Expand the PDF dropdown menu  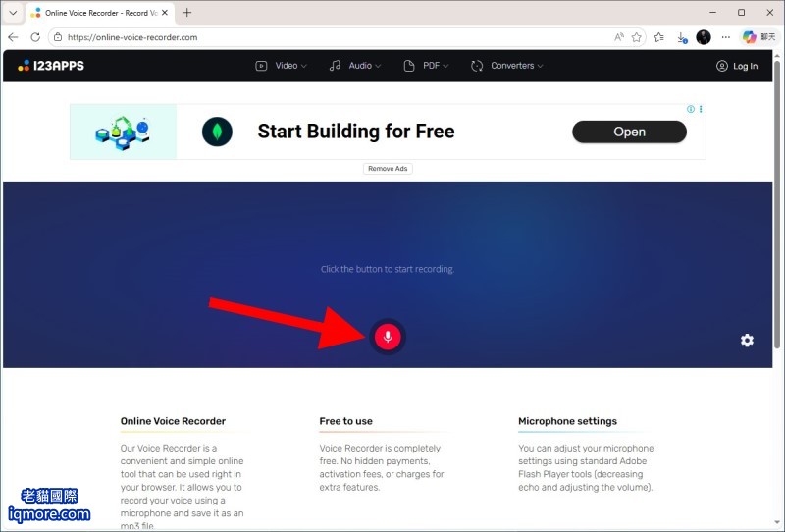tap(426, 66)
